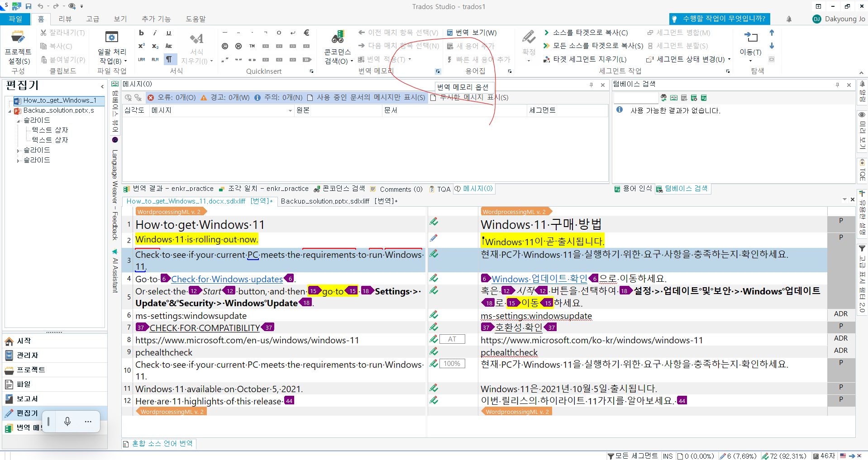
Task: Toggle the Notes (주의: 0개) message filter
Action: point(278,98)
